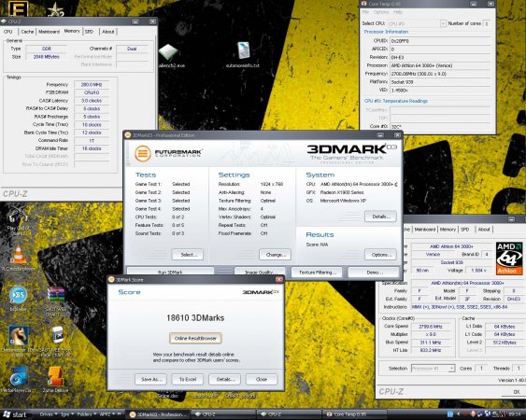Open the BS.Player desktop shortcut
Image resolution: width=526 pixels, height=420 pixels.
(18, 295)
